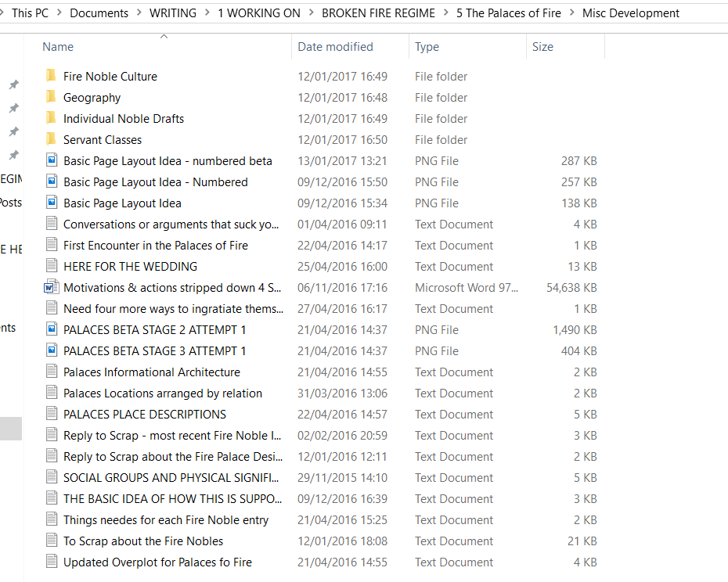Click the date 13/01/2017 13:21

tap(342, 161)
